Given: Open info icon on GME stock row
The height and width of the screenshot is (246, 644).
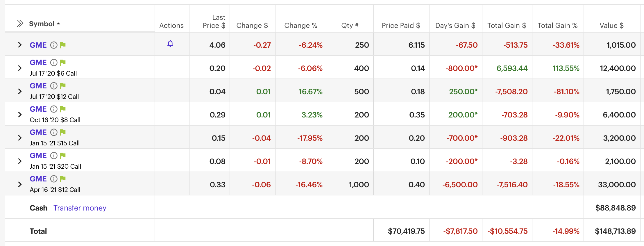Looking at the screenshot, I should pyautogui.click(x=54, y=45).
